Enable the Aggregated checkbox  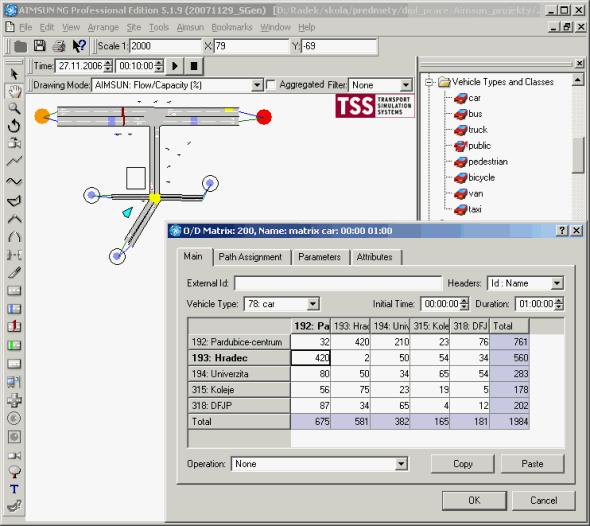point(271,85)
